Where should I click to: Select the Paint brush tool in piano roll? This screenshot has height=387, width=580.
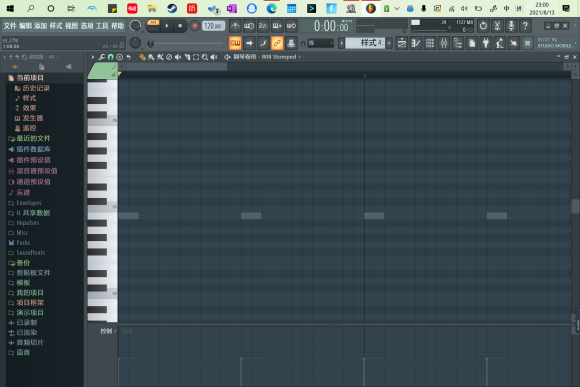point(151,57)
